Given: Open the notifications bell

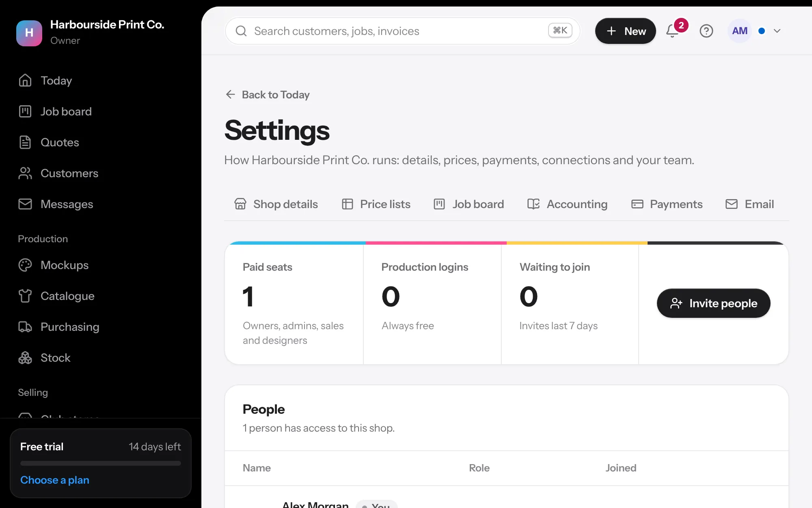Looking at the screenshot, I should click(673, 31).
